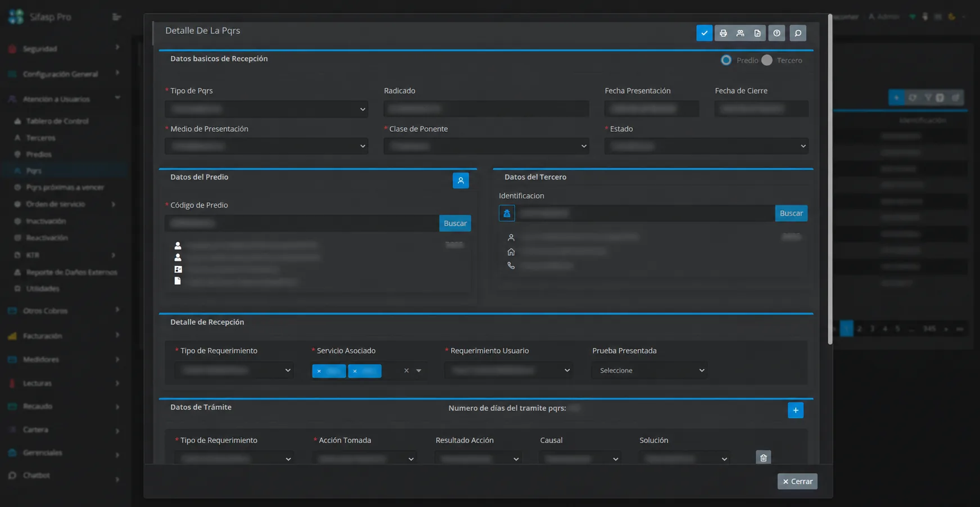Open Tipo de Requerimiento dropdown in Datos de Trámite
The height and width of the screenshot is (507, 980).
point(234,459)
